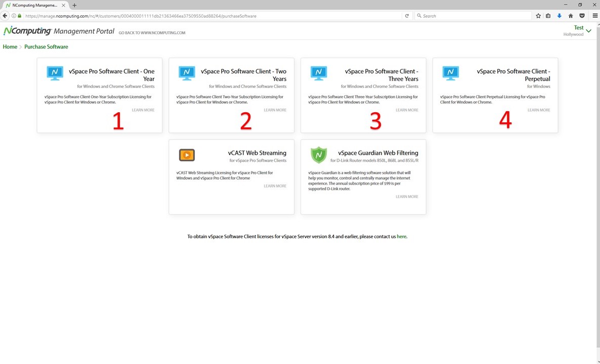Bookmark this page with the star icon
The image size is (600, 364).
(x=538, y=16)
